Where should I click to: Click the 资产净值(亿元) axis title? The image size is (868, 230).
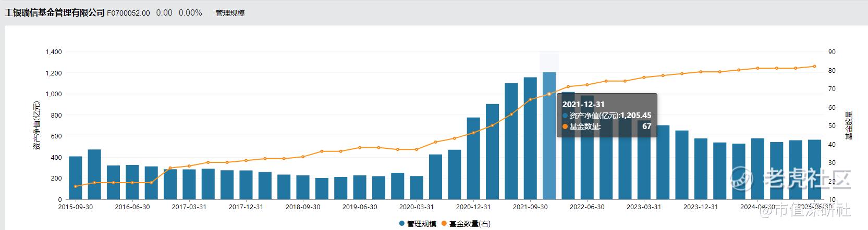click(36, 125)
